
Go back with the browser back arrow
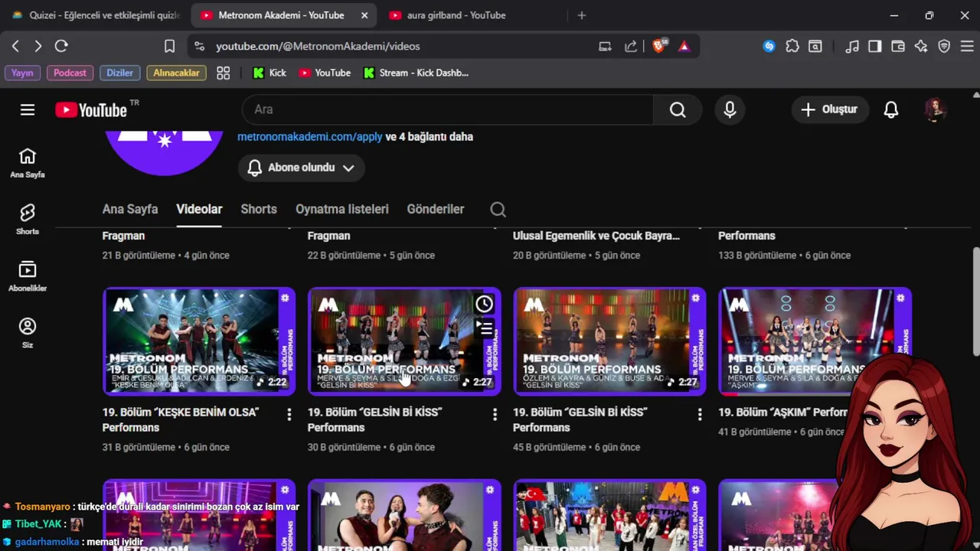[x=15, y=46]
